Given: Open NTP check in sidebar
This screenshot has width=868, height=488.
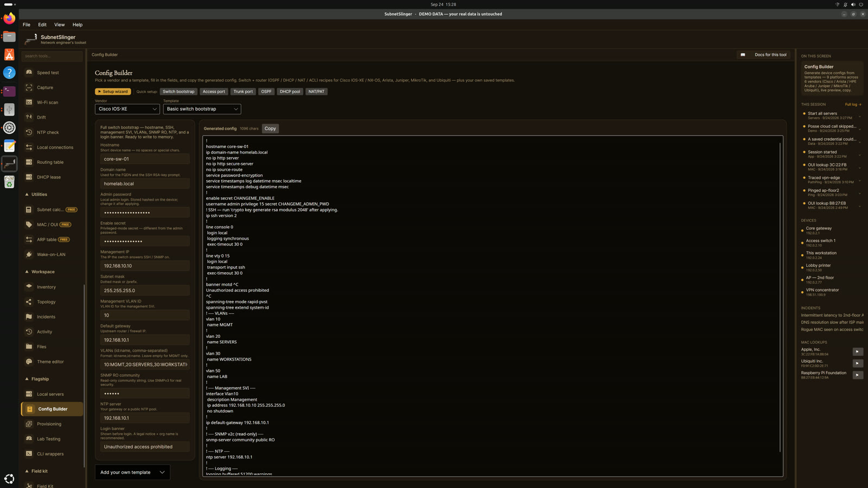Looking at the screenshot, I should pyautogui.click(x=52, y=132).
